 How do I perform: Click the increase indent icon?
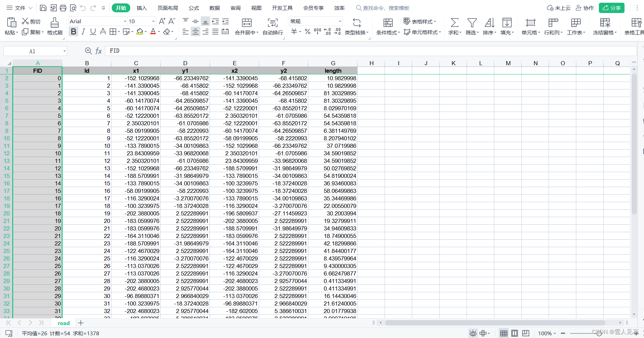coord(225,21)
